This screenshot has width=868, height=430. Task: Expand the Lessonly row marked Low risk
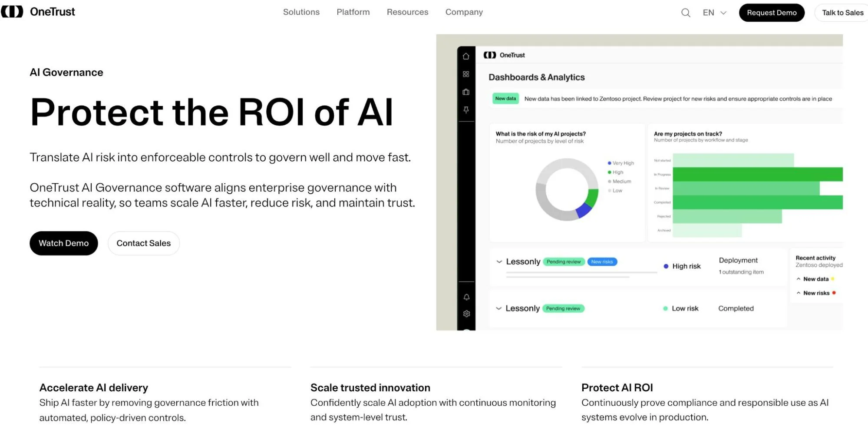[x=499, y=308]
